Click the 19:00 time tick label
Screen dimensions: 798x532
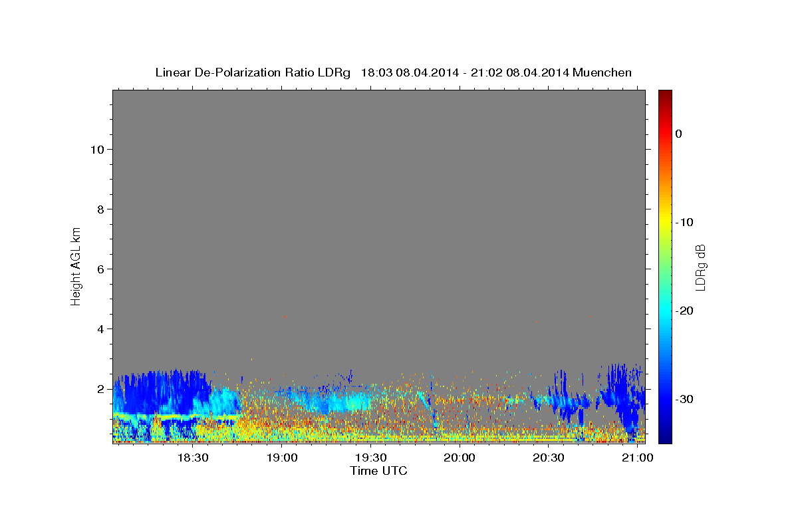[282, 458]
